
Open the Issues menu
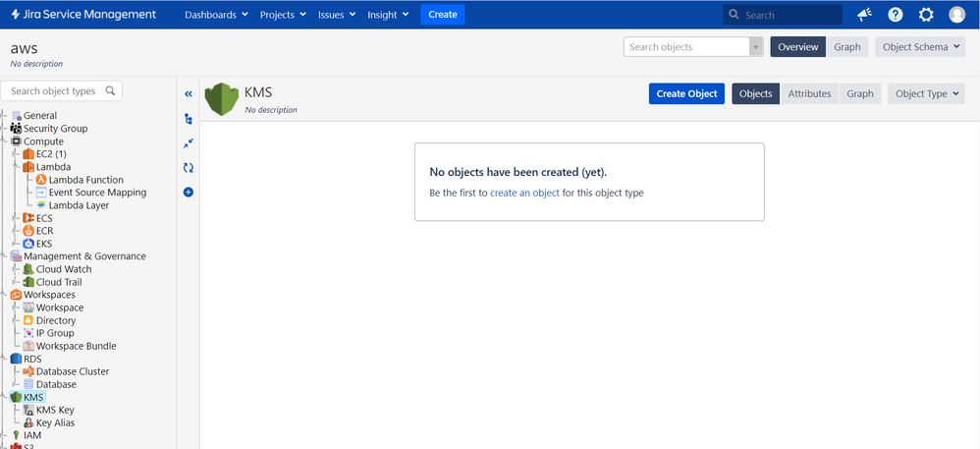337,15
